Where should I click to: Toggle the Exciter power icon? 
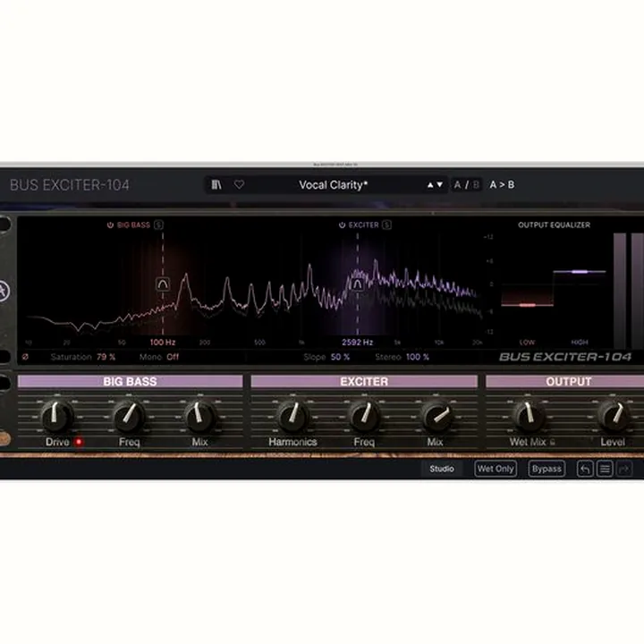pos(342,225)
